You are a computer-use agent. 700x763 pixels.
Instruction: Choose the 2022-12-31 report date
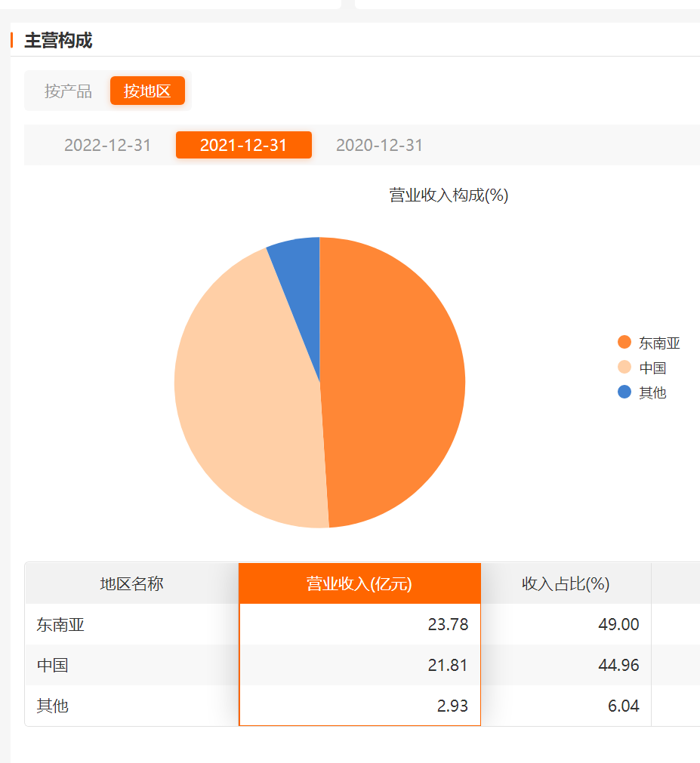(x=107, y=145)
